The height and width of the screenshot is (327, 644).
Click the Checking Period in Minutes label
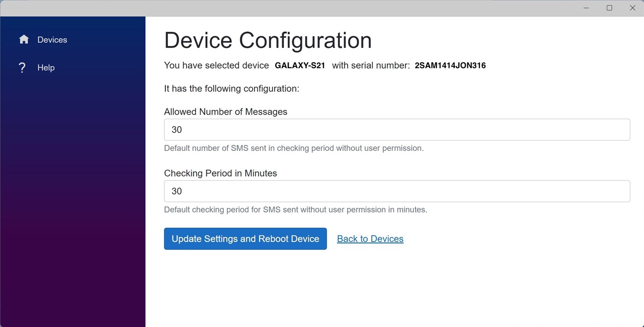click(220, 173)
